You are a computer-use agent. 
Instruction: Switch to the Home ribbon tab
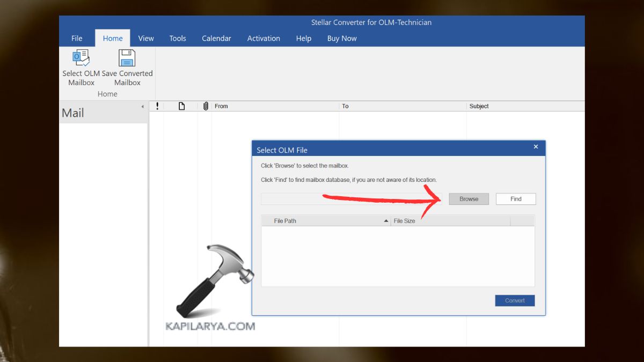pyautogui.click(x=112, y=38)
